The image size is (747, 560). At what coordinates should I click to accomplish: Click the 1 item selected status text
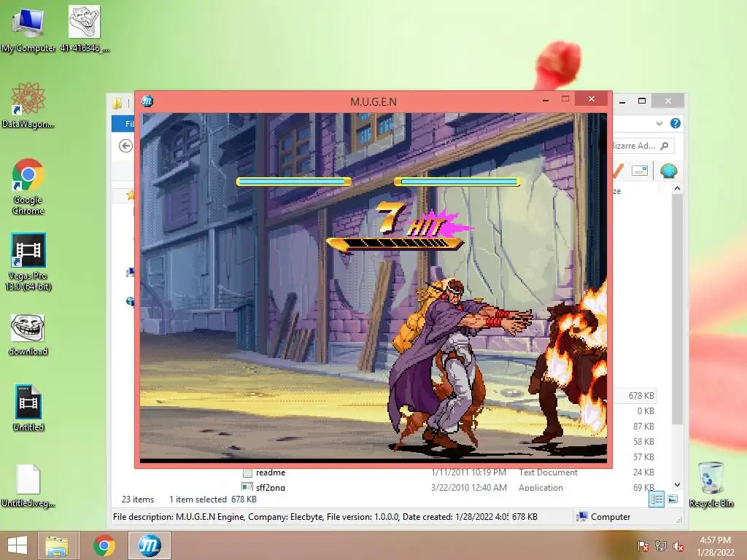click(x=198, y=499)
